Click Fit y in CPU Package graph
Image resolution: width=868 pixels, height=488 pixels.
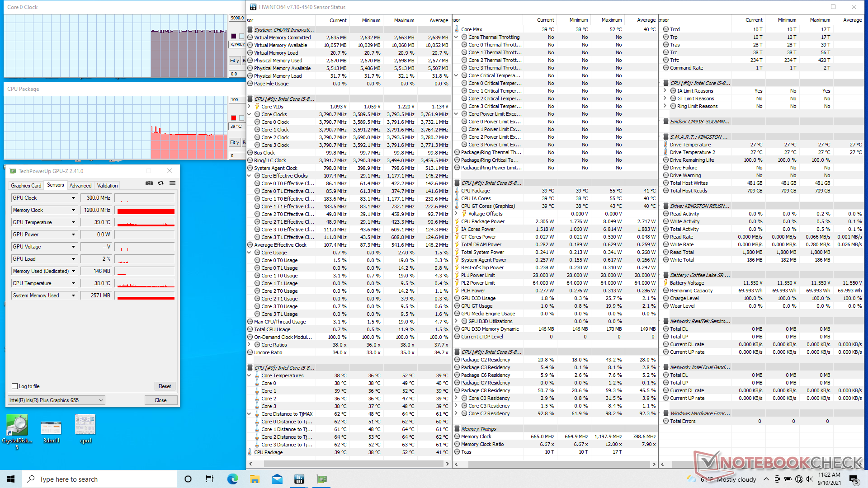(235, 142)
